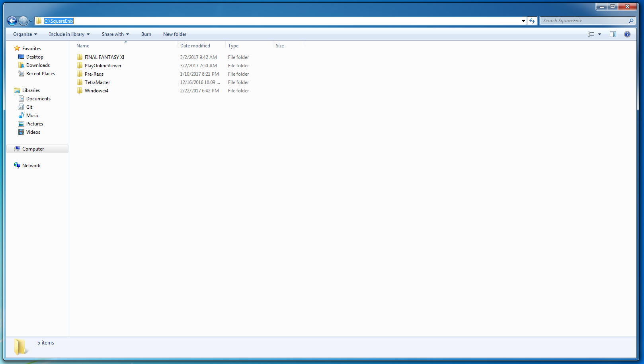Select the FINAL FANTASY XI folder icon
The width and height of the screenshot is (644, 364).
[x=80, y=57]
